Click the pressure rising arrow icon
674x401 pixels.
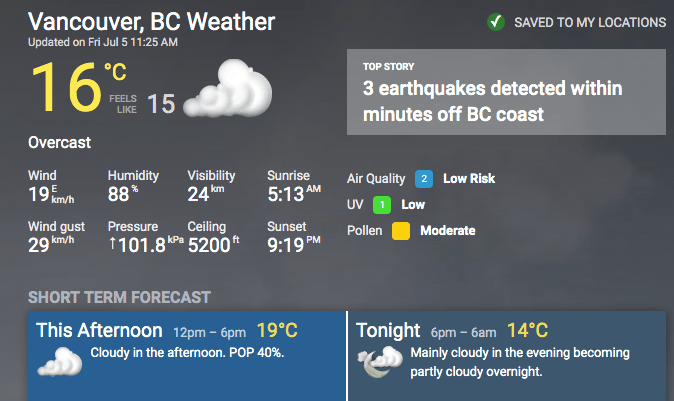coord(112,246)
